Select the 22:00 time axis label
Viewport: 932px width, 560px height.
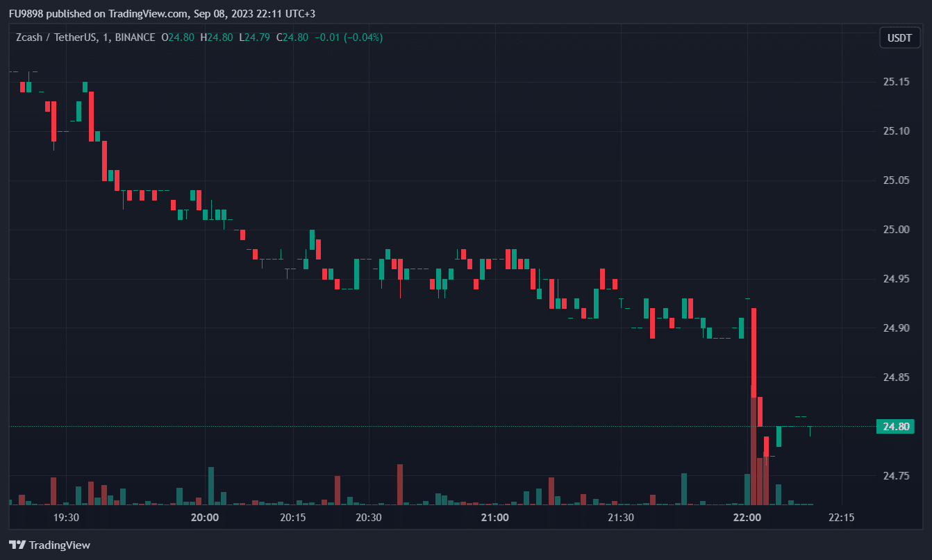click(x=747, y=518)
